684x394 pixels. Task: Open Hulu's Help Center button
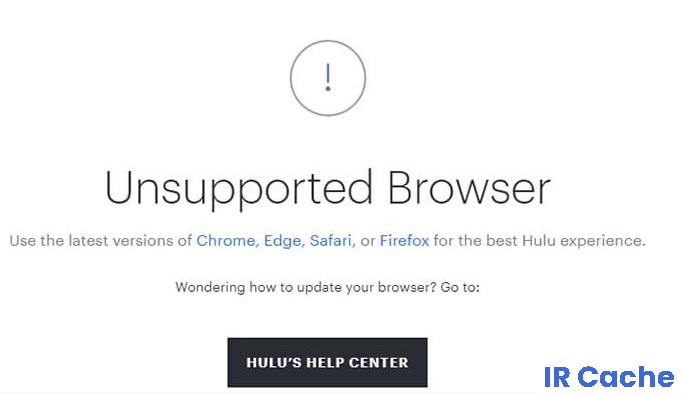click(327, 362)
